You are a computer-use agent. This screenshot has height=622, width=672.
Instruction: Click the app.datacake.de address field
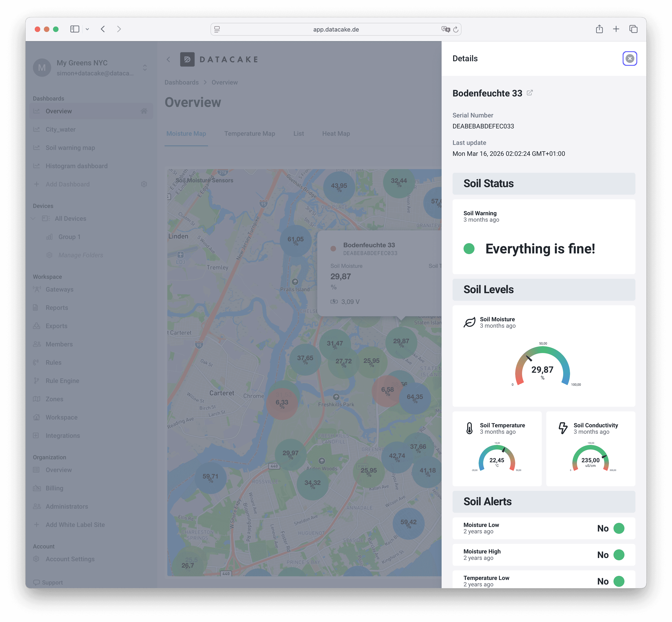(336, 29)
